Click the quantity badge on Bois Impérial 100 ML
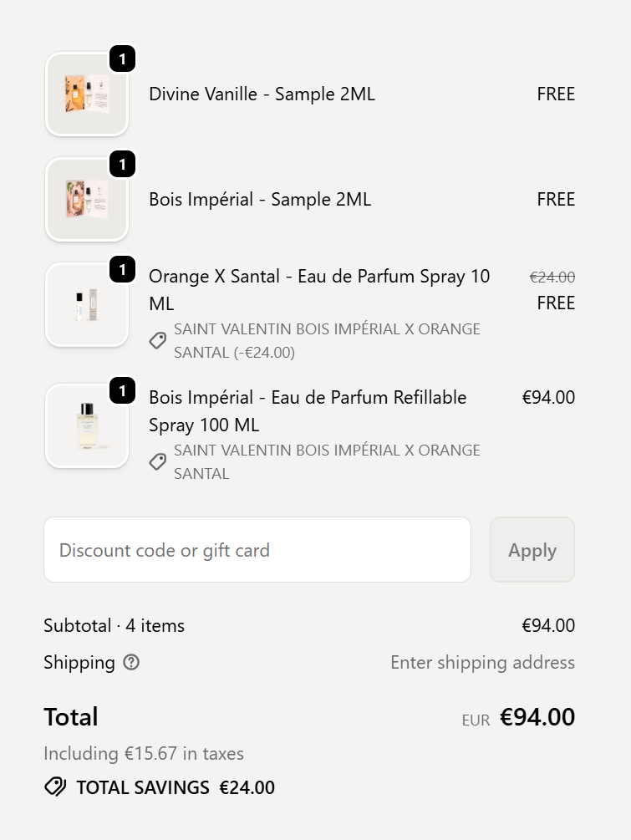Image resolution: width=631 pixels, height=840 pixels. tap(123, 391)
